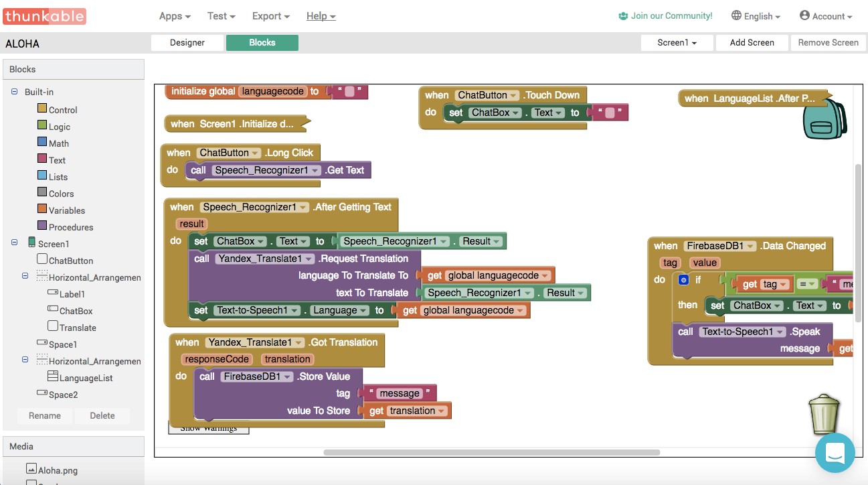868x485 pixels.
Task: Click the Delete button
Action: 102,415
